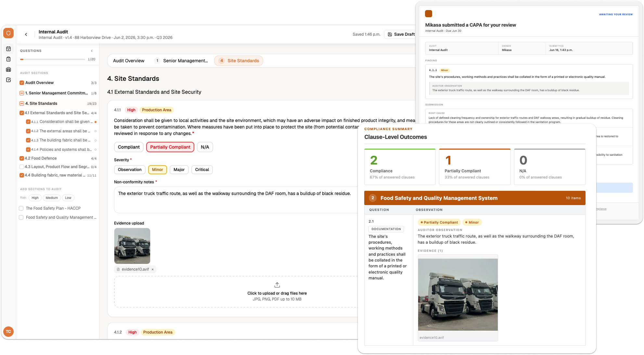Open the checklist tasks sidebar icon
The height and width of the screenshot is (355, 644).
click(8, 80)
